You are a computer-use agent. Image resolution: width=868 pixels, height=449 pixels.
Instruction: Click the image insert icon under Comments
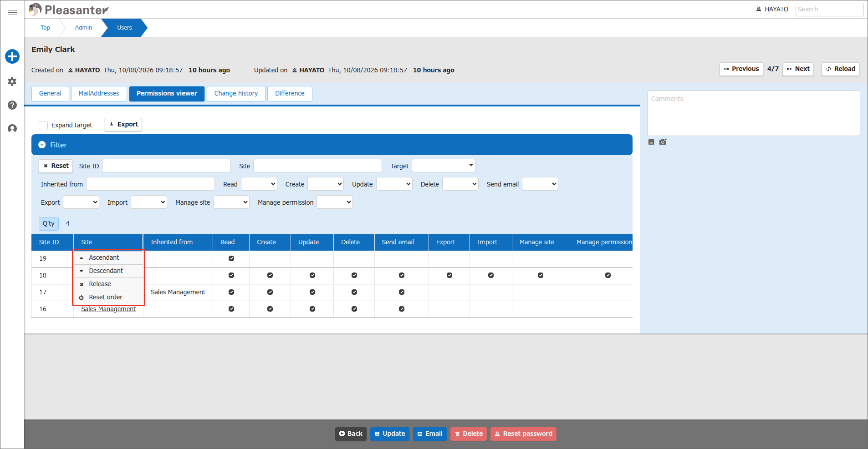(651, 142)
